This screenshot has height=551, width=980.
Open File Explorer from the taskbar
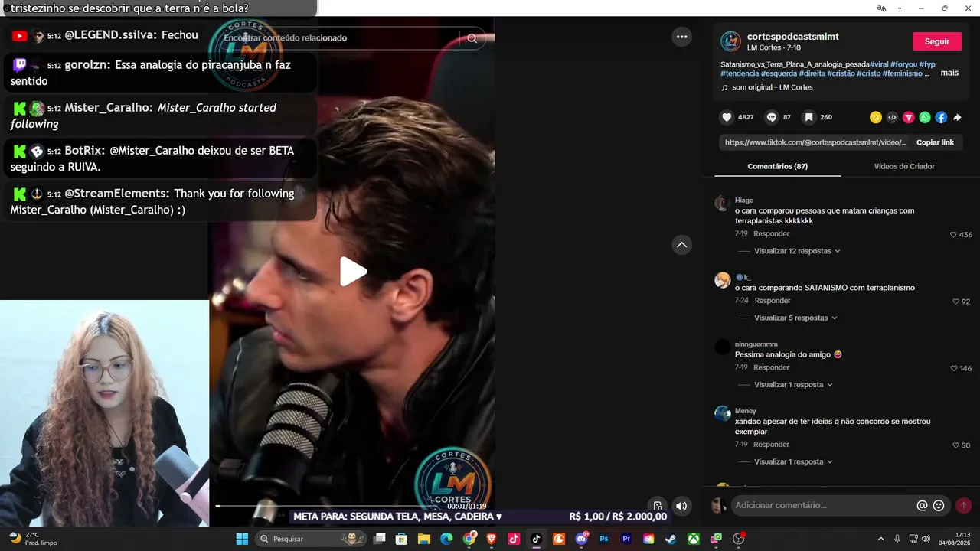[x=423, y=539]
